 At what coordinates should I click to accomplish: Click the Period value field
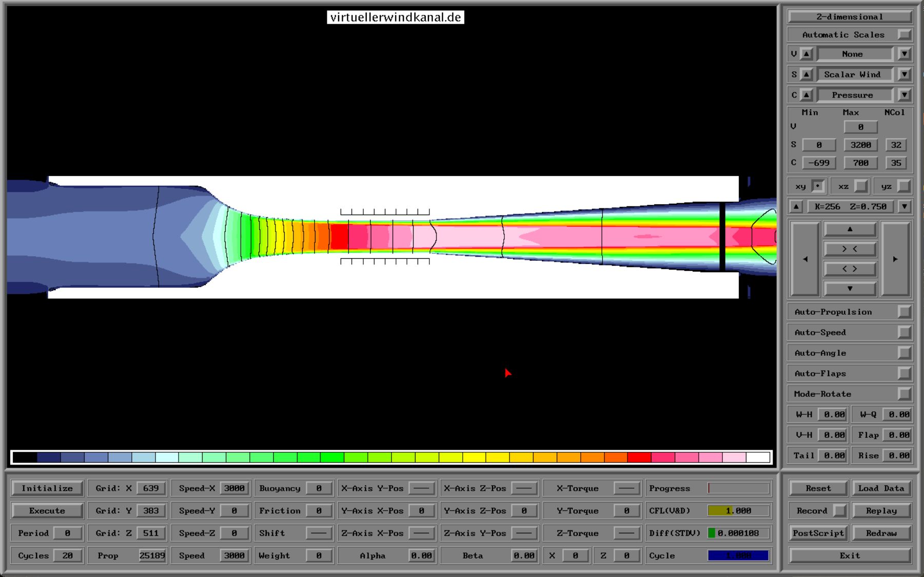coord(67,533)
